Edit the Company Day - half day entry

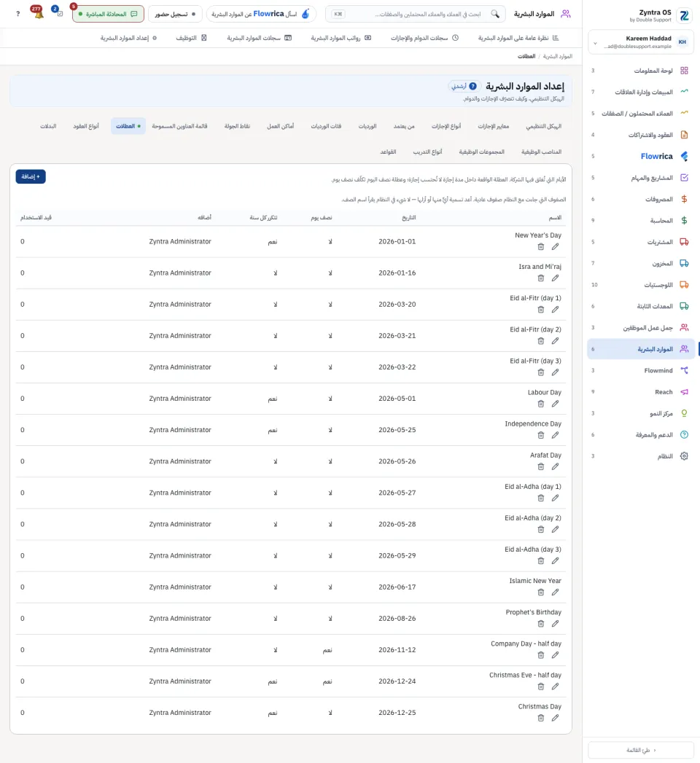pyautogui.click(x=555, y=655)
